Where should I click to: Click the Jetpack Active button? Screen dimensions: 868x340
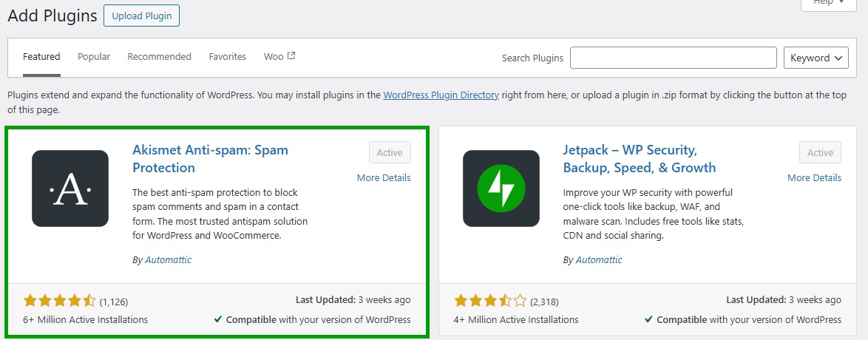click(821, 153)
